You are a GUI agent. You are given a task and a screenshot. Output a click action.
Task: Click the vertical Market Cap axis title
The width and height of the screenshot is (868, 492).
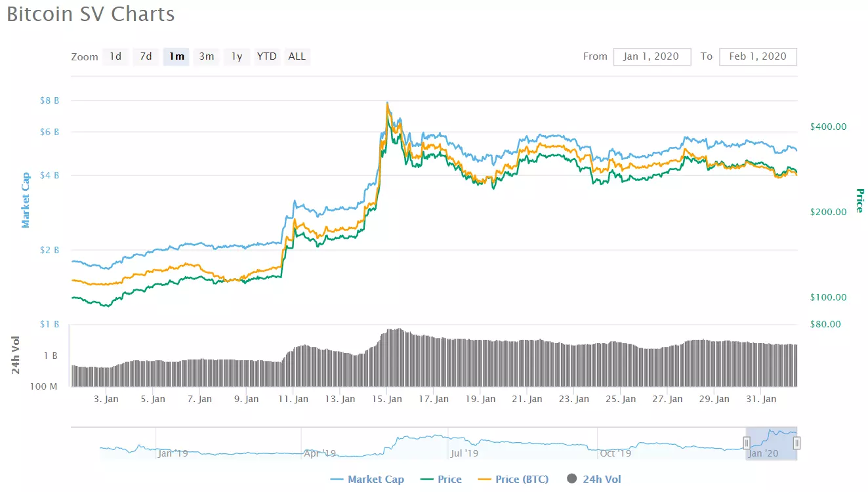pyautogui.click(x=26, y=200)
